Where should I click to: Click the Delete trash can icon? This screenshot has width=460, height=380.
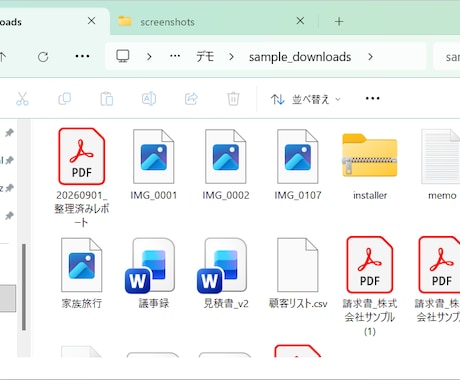point(233,99)
